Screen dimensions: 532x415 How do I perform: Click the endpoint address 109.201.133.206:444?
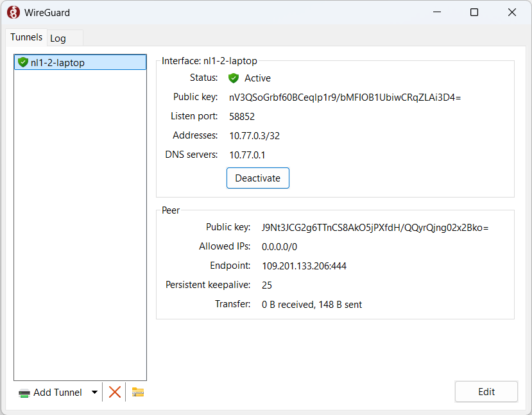304,266
